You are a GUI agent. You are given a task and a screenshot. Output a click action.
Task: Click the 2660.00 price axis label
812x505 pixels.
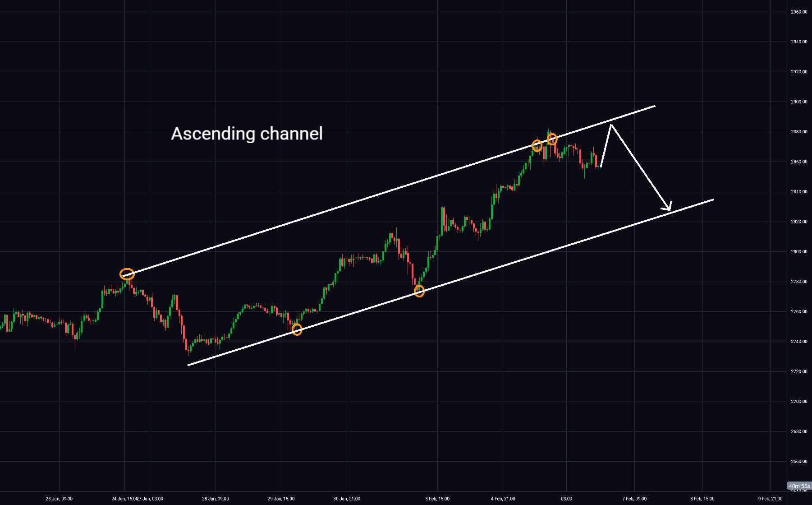(799, 462)
